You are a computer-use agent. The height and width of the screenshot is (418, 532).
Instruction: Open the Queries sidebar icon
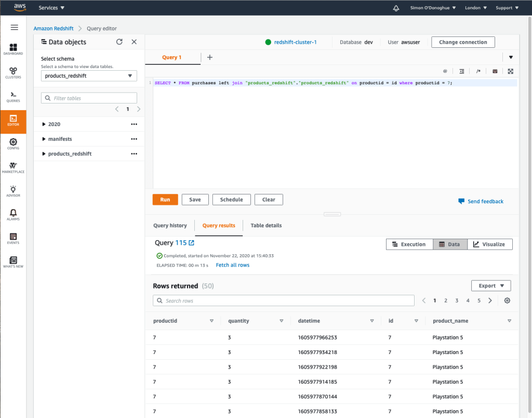13,96
